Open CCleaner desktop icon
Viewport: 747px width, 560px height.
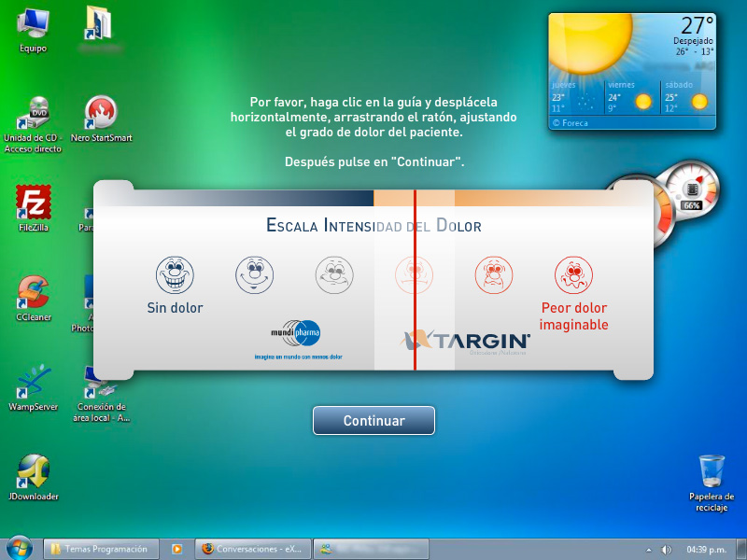pos(34,292)
